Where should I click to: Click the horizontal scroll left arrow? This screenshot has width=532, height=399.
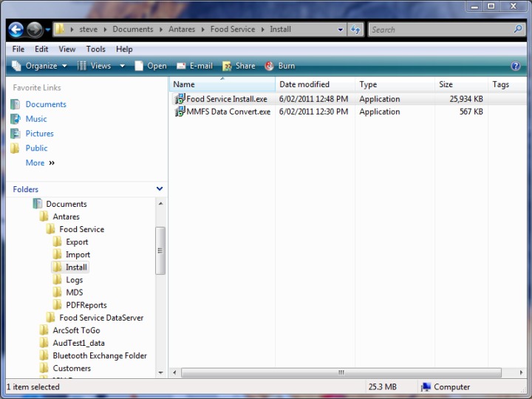click(x=174, y=372)
